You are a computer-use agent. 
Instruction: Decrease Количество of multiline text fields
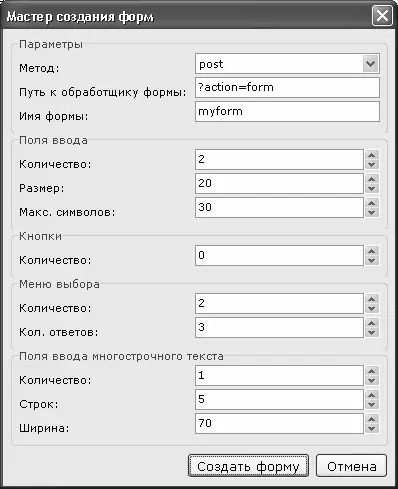372,380
